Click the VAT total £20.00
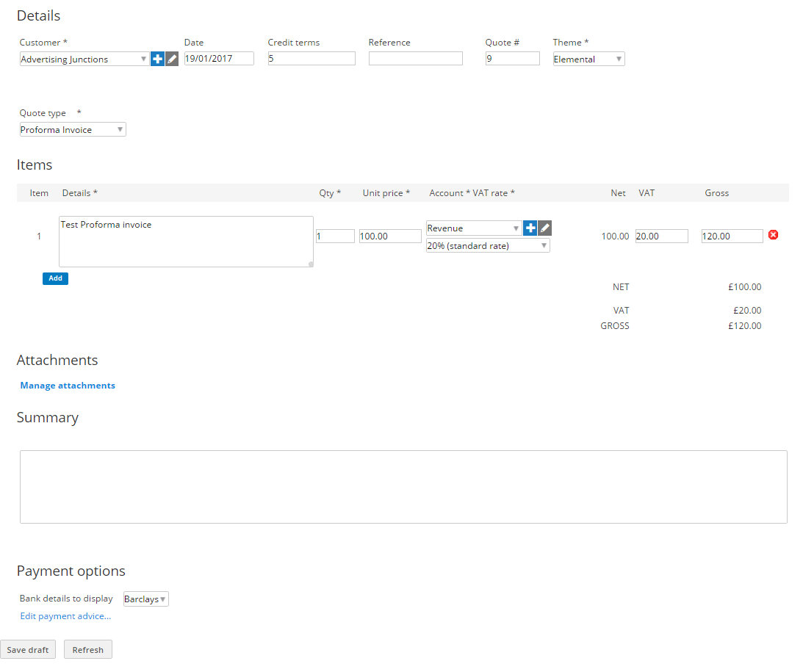 coord(747,310)
